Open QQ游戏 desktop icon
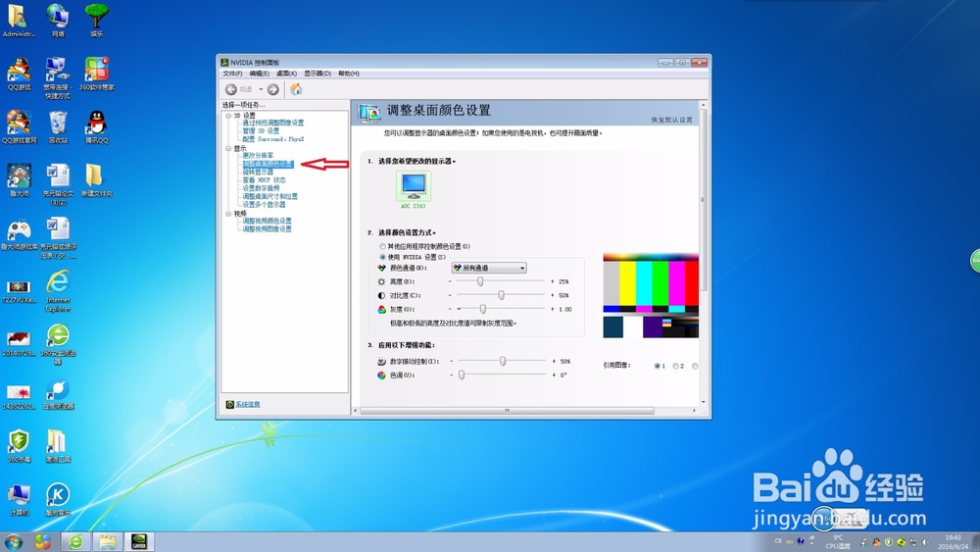Screen dimensions: 980x552 [x=20, y=75]
